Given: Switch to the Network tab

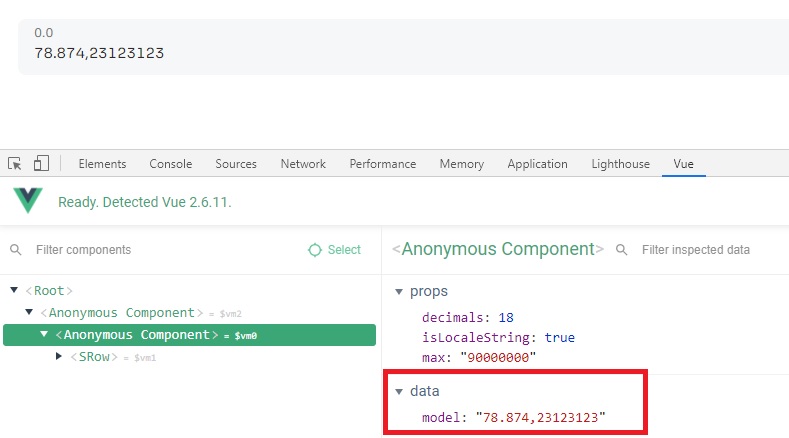Looking at the screenshot, I should [x=303, y=164].
